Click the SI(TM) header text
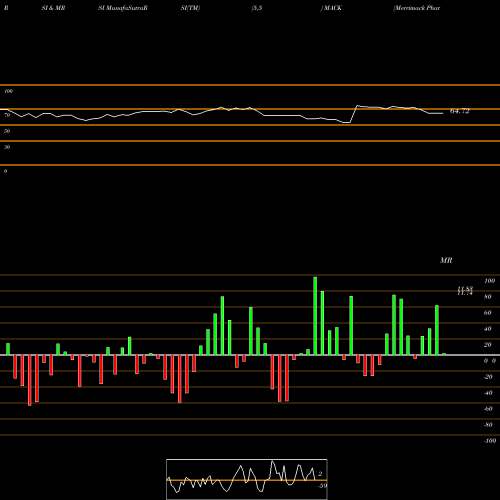This screenshot has height=500, width=500. click(x=190, y=8)
